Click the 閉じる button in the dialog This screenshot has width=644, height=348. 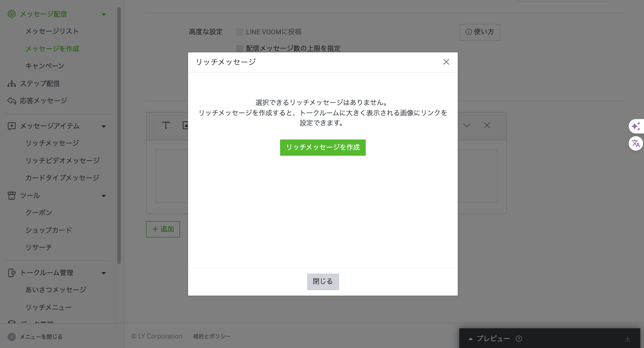tap(323, 282)
